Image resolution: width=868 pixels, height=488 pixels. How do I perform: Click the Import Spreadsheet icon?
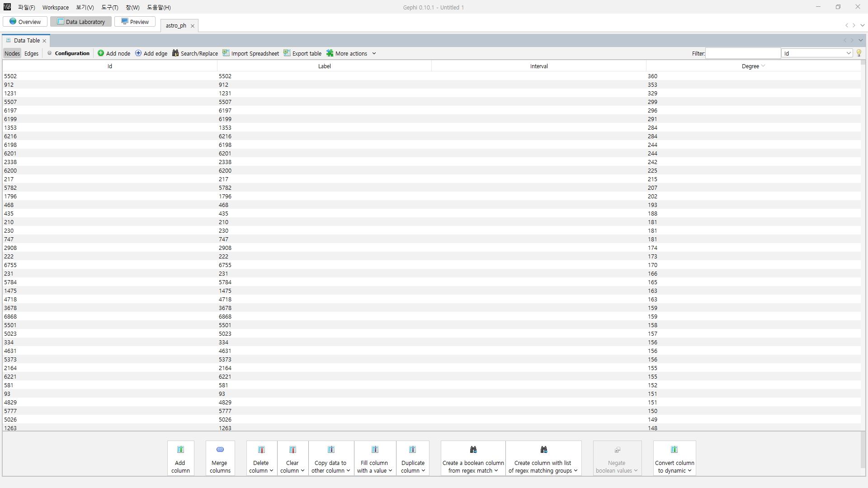pyautogui.click(x=226, y=53)
